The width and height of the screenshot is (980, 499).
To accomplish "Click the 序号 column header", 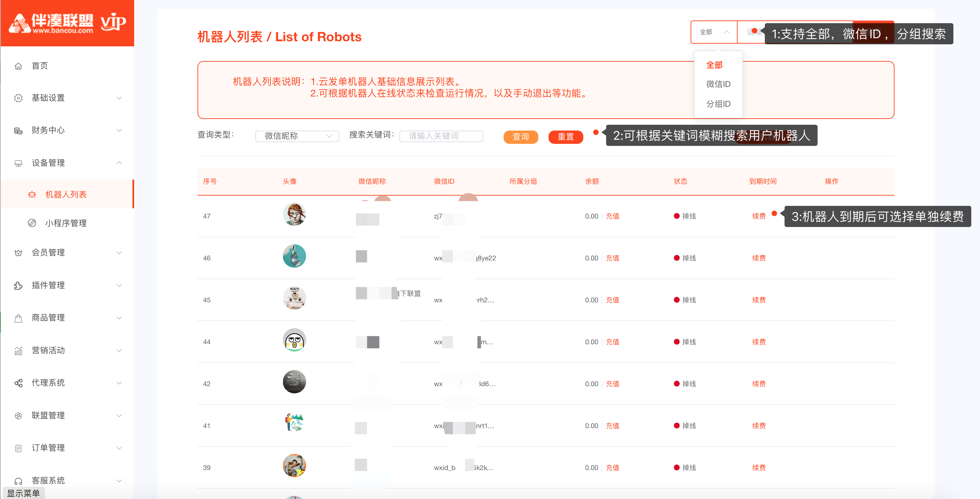I will (x=210, y=181).
